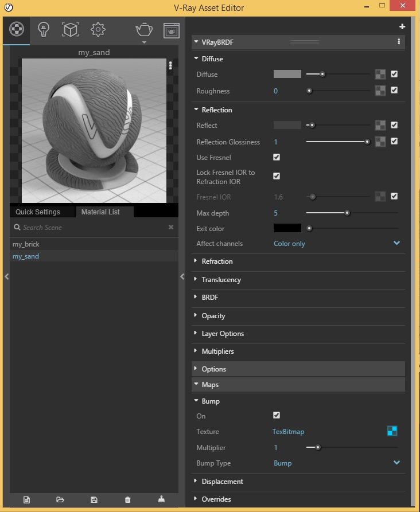Click the Max depth slider handle

tap(347, 213)
